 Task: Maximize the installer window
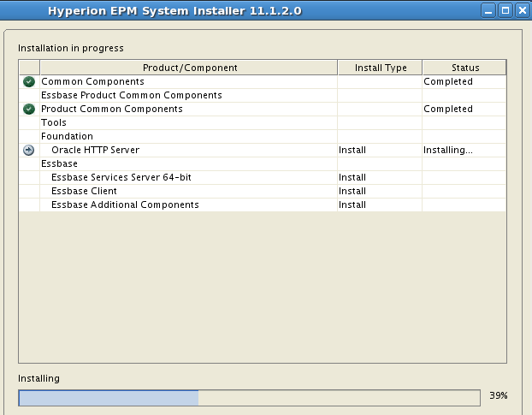[505, 11]
